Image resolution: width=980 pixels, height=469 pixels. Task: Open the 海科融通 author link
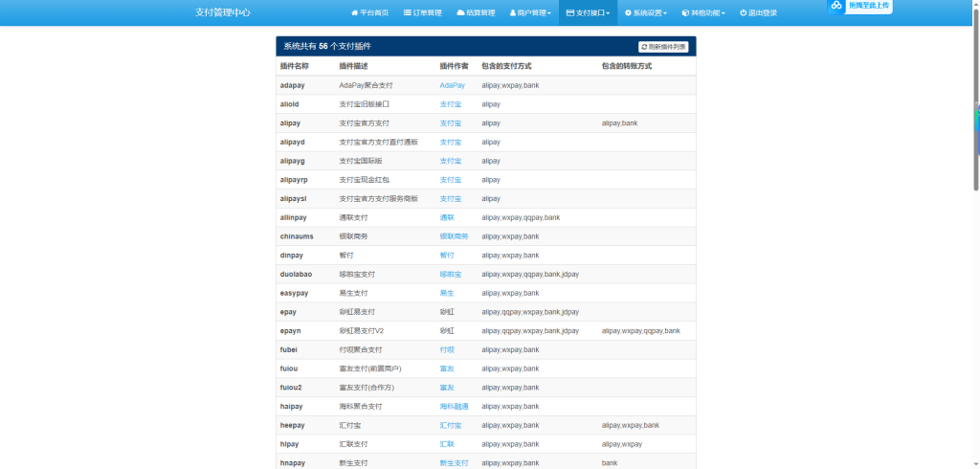click(454, 407)
